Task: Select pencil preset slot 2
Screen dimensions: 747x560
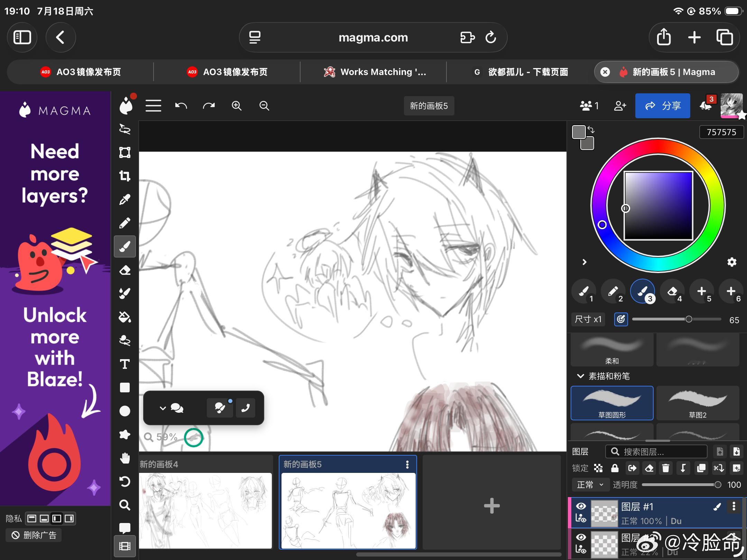Action: 613,291
